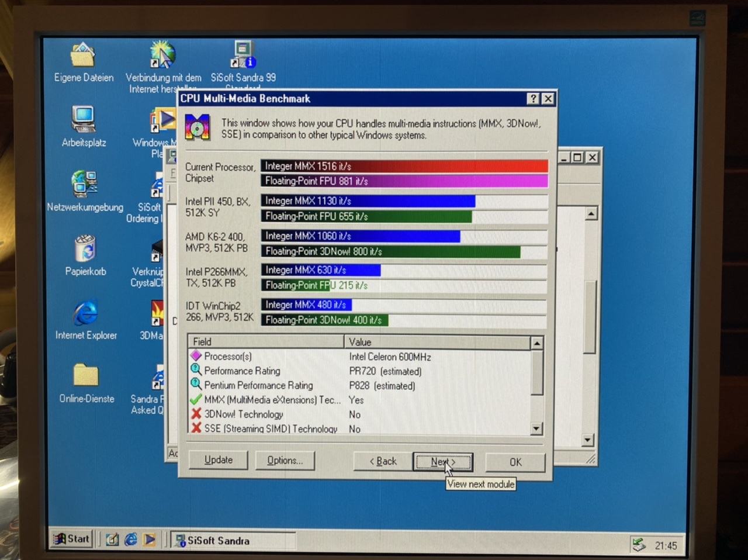Close the CPU Multi-Media Benchmark dialog
The image size is (748, 560).
(548, 99)
